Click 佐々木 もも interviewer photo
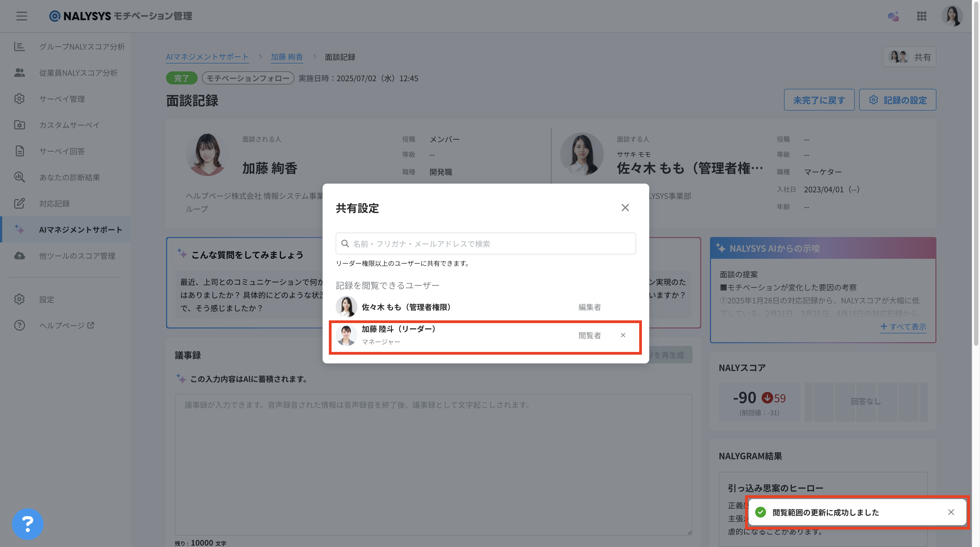Image resolution: width=980 pixels, height=547 pixels. (582, 154)
